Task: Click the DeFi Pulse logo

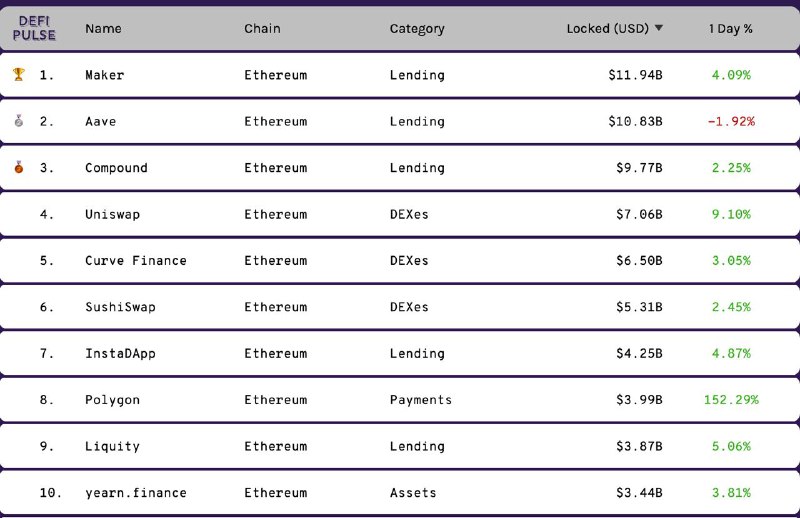Action: 34,28
